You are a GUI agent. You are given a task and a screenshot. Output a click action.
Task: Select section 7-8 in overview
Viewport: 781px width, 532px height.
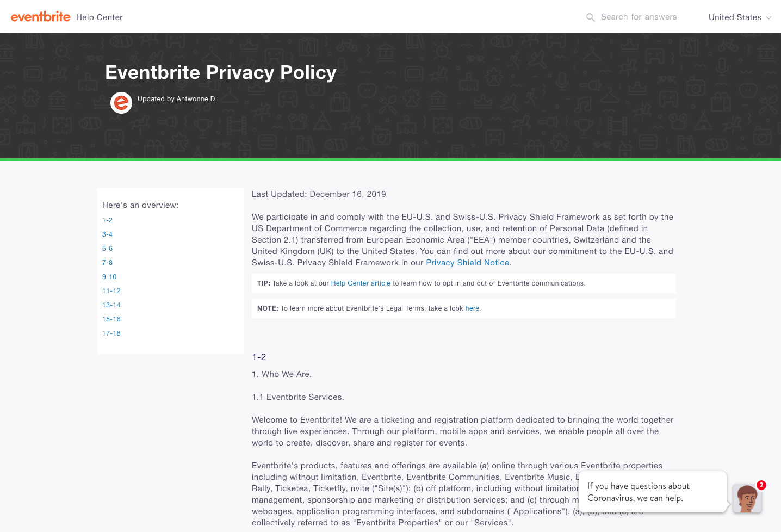108,263
